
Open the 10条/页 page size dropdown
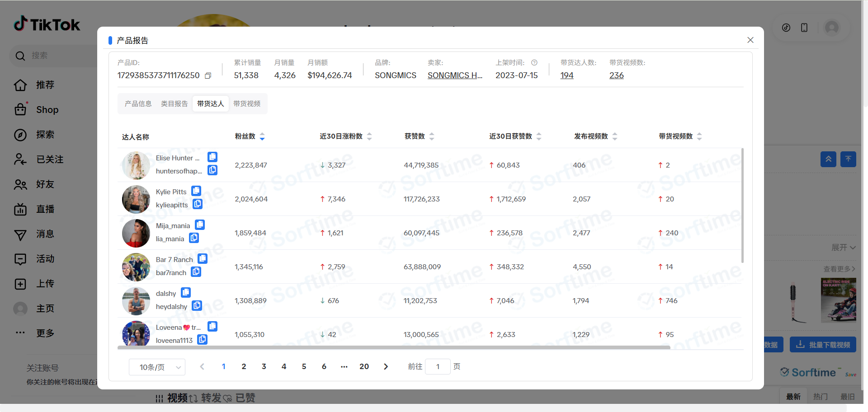[x=157, y=367]
